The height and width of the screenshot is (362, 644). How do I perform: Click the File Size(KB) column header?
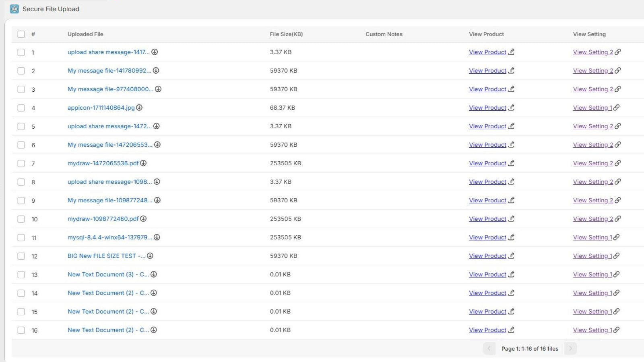pos(287,34)
